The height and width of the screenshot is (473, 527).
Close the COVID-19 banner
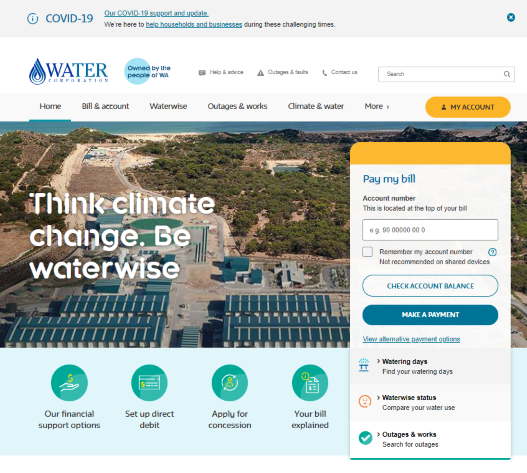point(511,17)
